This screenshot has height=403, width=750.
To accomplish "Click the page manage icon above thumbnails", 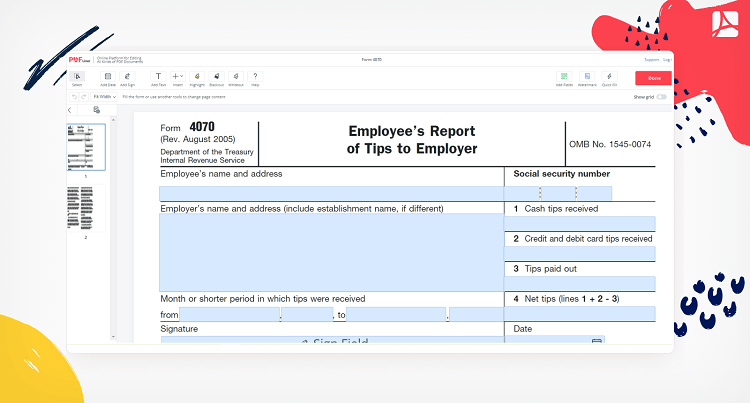I will (97, 110).
